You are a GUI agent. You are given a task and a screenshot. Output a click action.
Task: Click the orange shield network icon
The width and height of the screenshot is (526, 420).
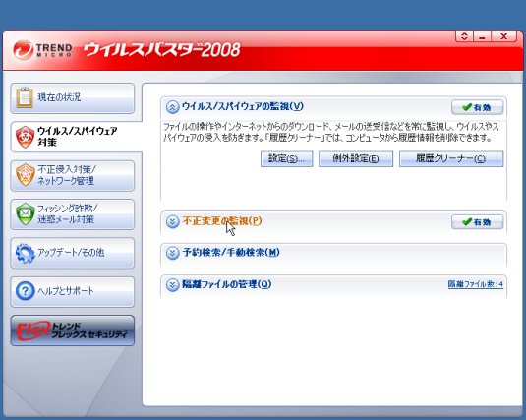pos(26,174)
